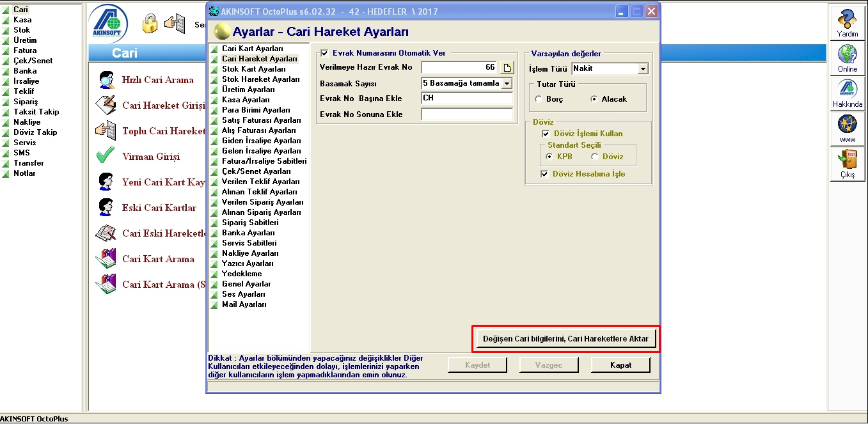Click the Kaydet button

477,365
